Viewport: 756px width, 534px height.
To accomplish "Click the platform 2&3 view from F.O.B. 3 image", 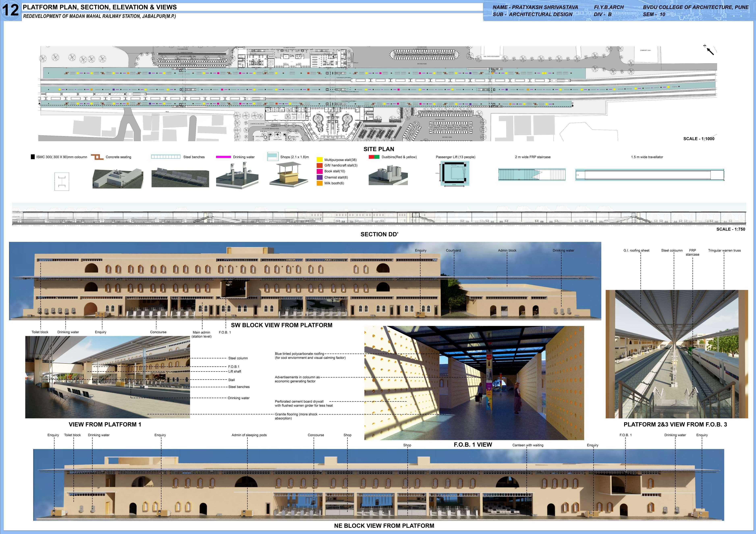I will tap(677, 354).
